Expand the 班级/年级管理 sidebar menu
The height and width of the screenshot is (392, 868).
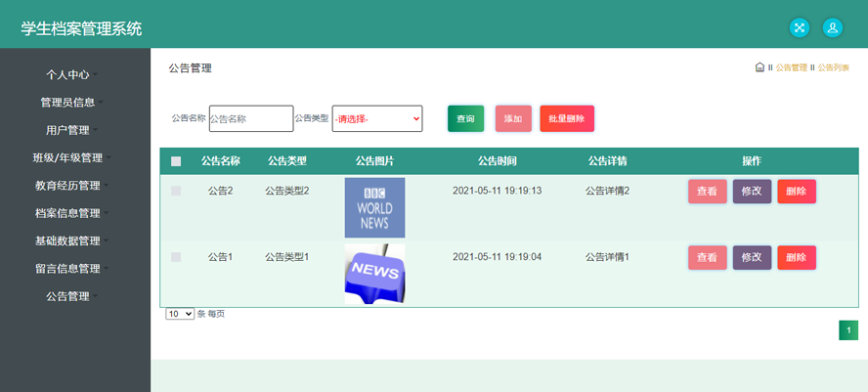pyautogui.click(x=72, y=157)
